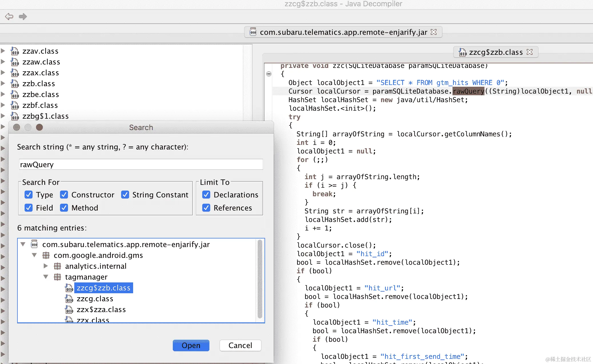
Task: Click the zzbf.class file icon
Action: (x=15, y=106)
